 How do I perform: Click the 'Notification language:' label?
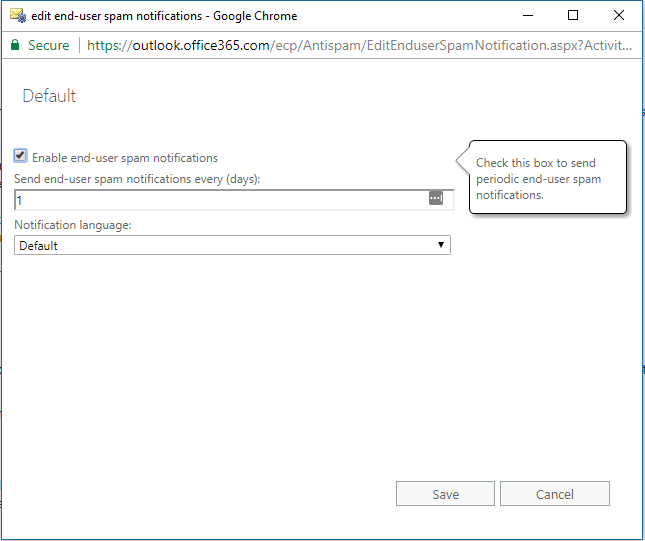coord(73,225)
